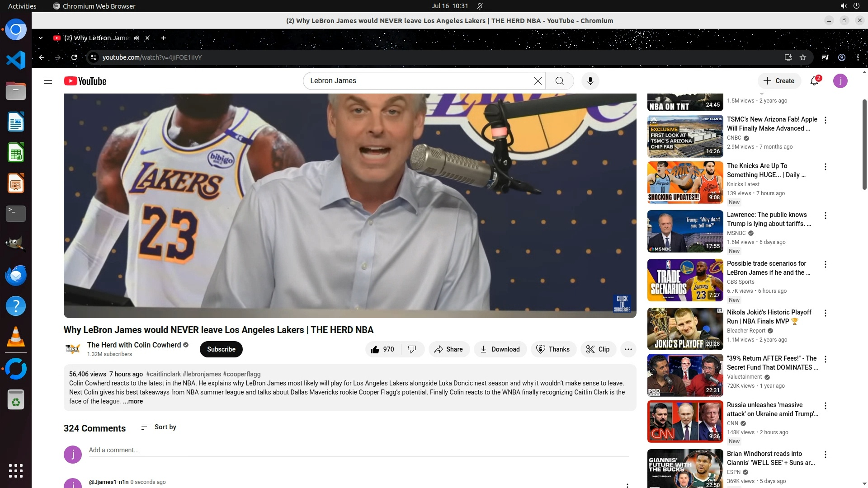This screenshot has height=488, width=868.
Task: Open the YouTube notifications bell
Action: pyautogui.click(x=814, y=81)
